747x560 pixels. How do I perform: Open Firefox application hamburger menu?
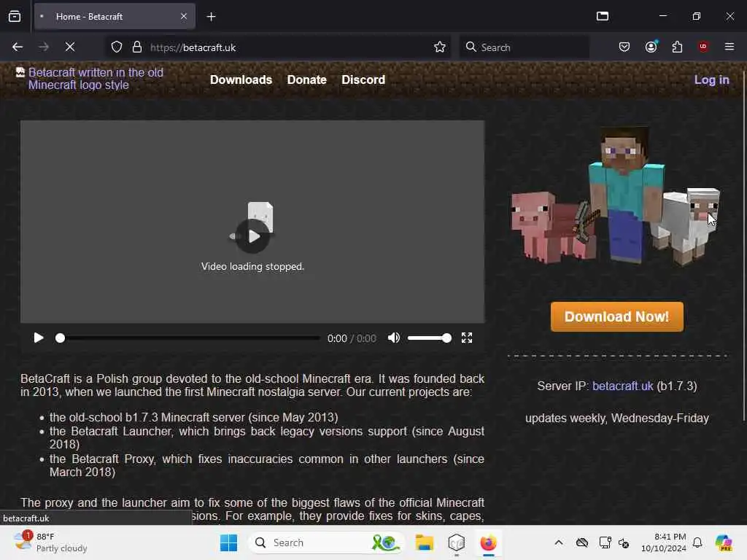point(729,47)
